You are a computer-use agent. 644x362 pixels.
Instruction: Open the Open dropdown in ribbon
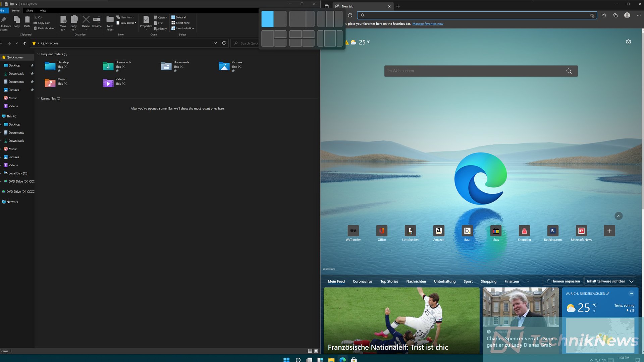tap(160, 17)
